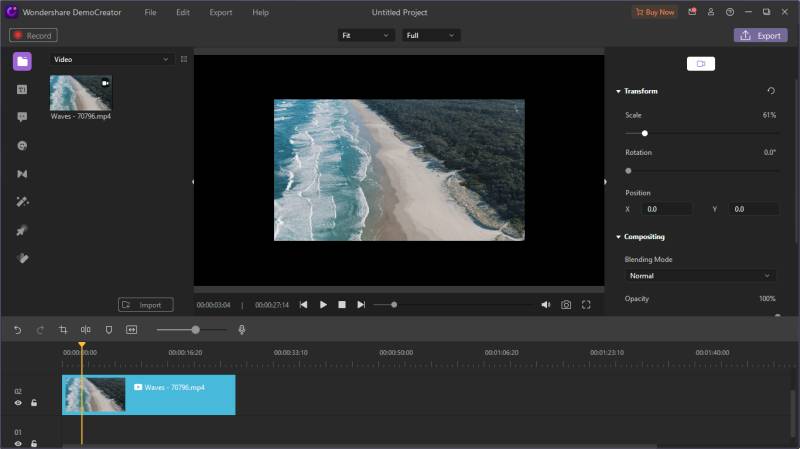Viewport: 800px width, 449px height.
Task: Reset Transform with the circular arrow
Action: coord(771,91)
